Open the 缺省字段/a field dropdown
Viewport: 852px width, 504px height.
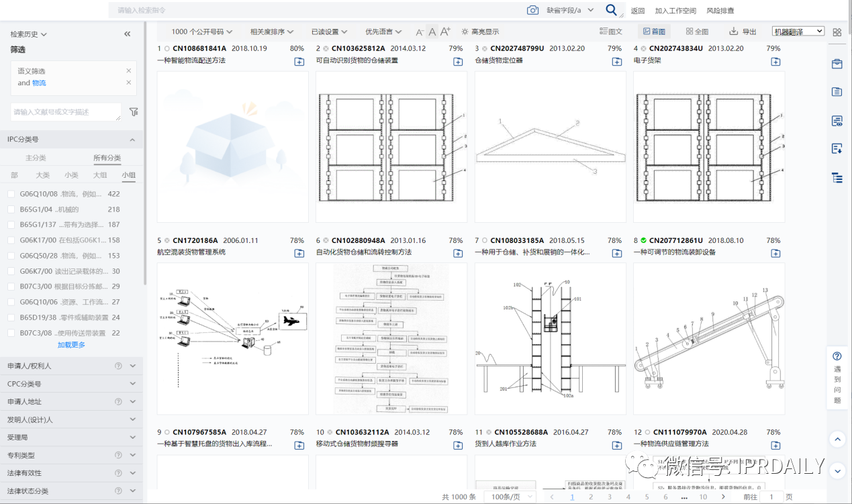[x=570, y=10]
